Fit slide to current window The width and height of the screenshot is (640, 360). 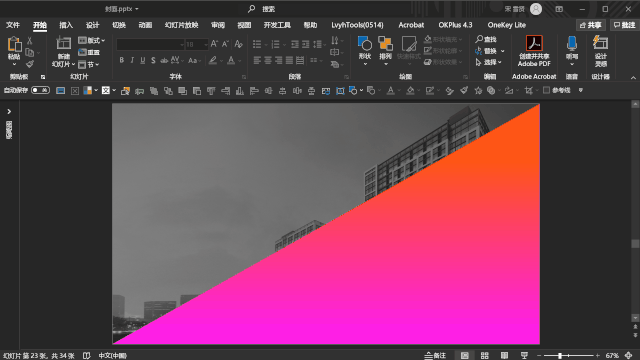[629, 356]
